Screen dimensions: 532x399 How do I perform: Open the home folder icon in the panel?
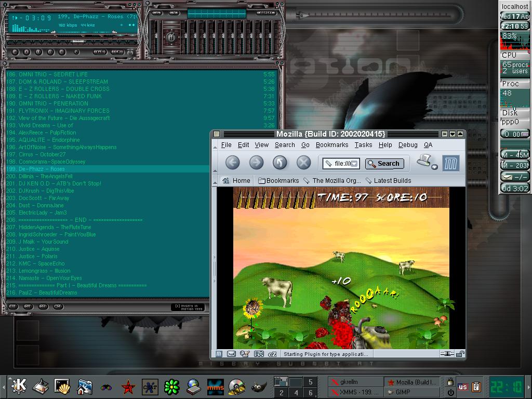tap(84, 387)
